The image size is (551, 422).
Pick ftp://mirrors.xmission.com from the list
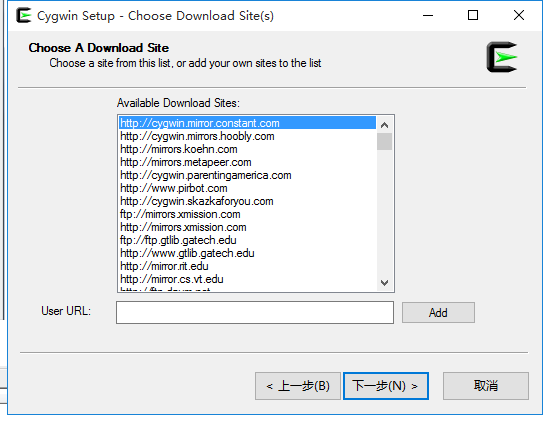pyautogui.click(x=247, y=214)
